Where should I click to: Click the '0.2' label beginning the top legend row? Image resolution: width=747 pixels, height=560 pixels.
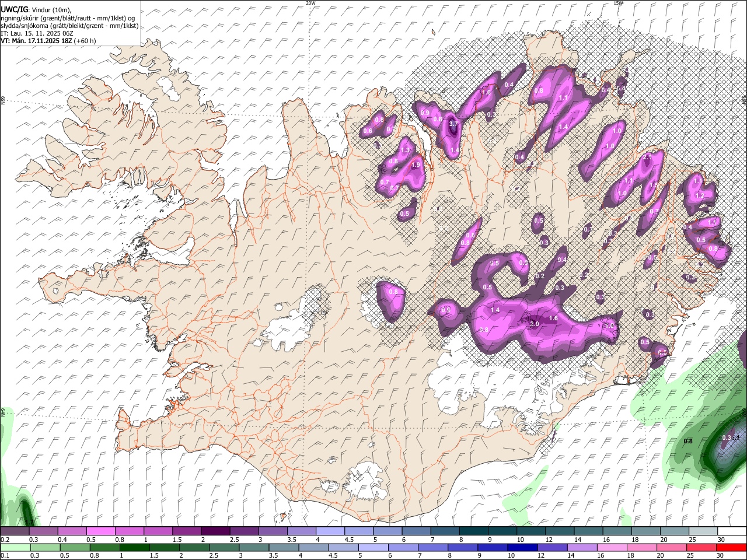tap(5, 540)
